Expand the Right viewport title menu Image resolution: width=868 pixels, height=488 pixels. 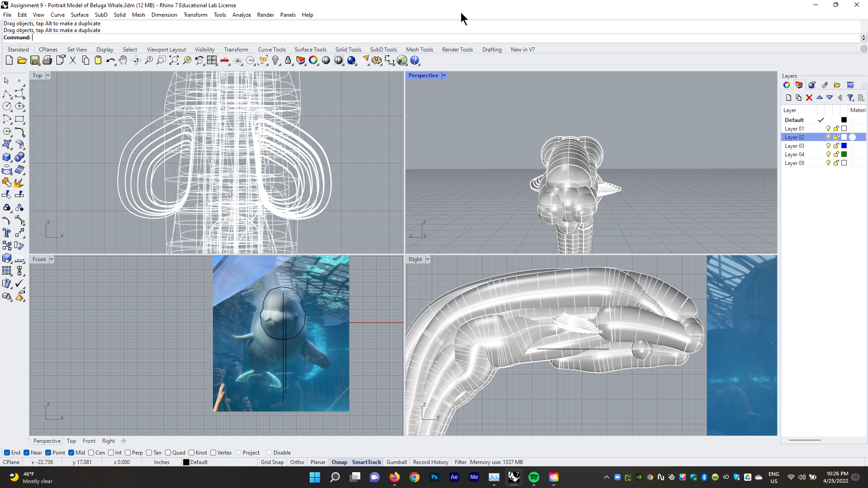(x=428, y=259)
